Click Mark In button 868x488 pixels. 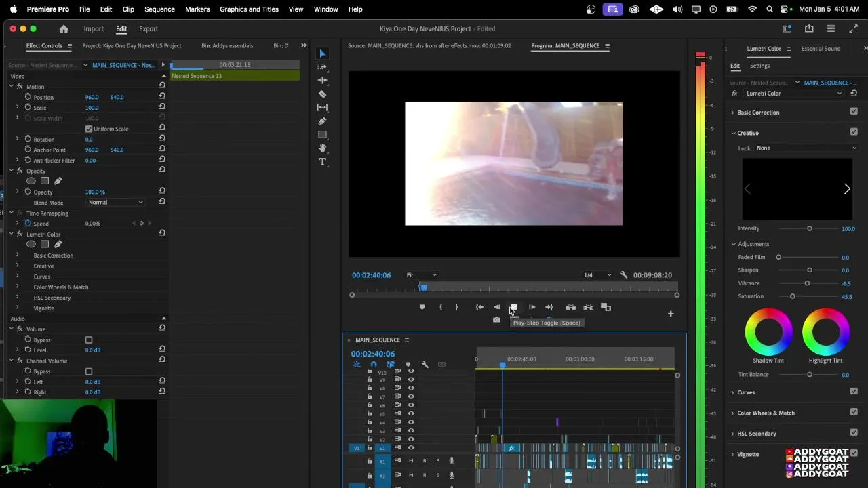441,308
